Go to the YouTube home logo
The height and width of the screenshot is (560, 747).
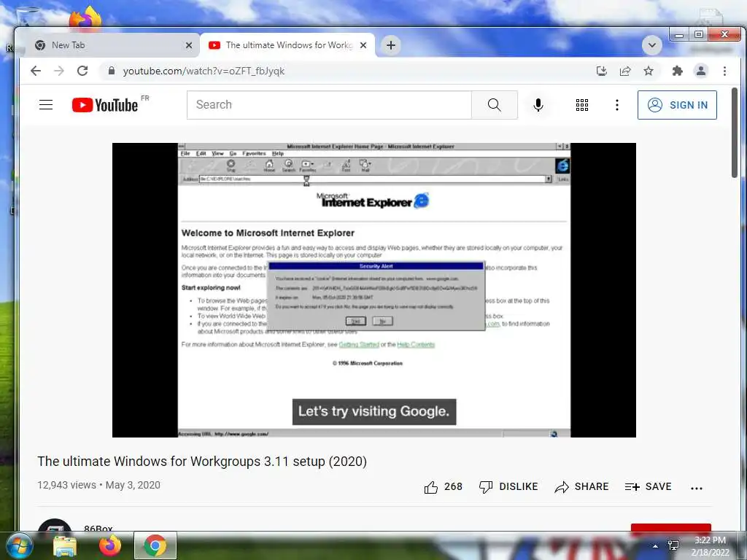coord(105,105)
